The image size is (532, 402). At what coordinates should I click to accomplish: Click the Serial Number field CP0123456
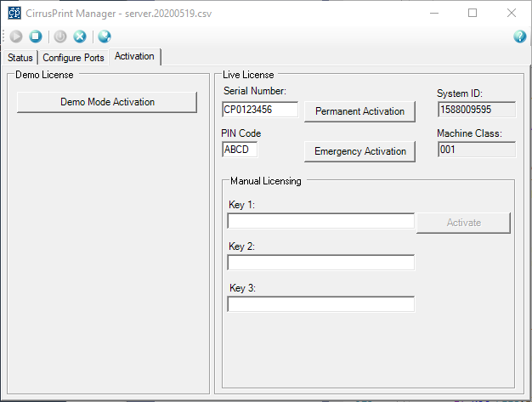260,110
